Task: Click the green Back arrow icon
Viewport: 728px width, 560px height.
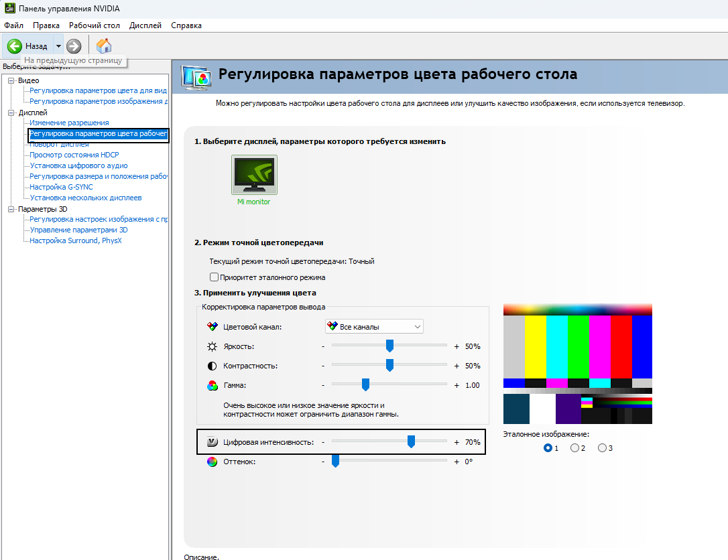Action: [14, 46]
